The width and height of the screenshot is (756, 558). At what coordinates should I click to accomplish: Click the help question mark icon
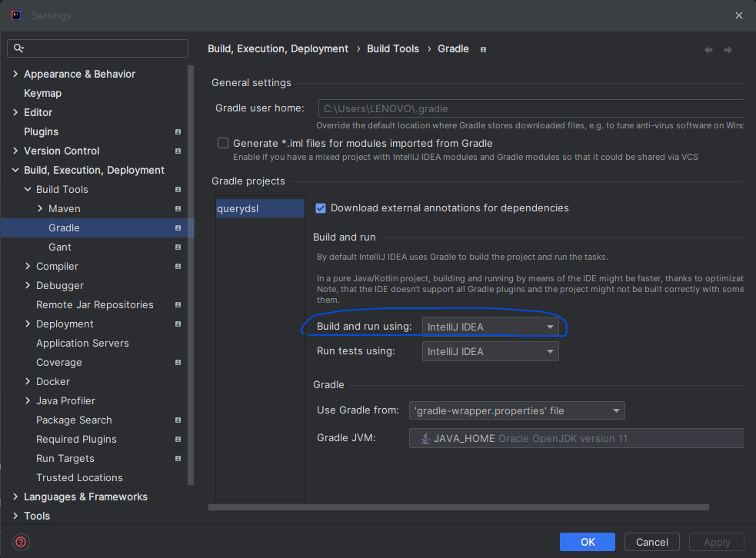tap(21, 542)
